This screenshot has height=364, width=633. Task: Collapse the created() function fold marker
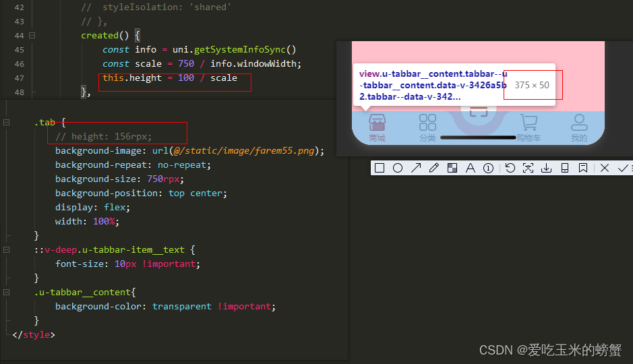32,36
